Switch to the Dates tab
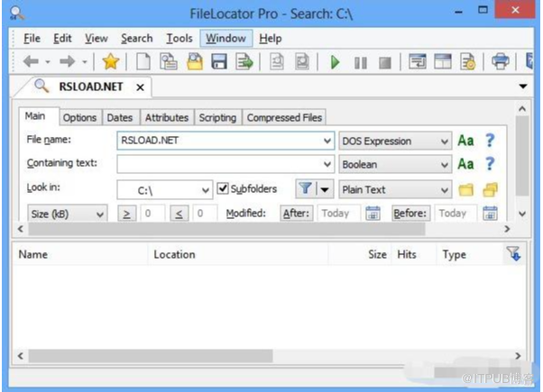 (120, 118)
